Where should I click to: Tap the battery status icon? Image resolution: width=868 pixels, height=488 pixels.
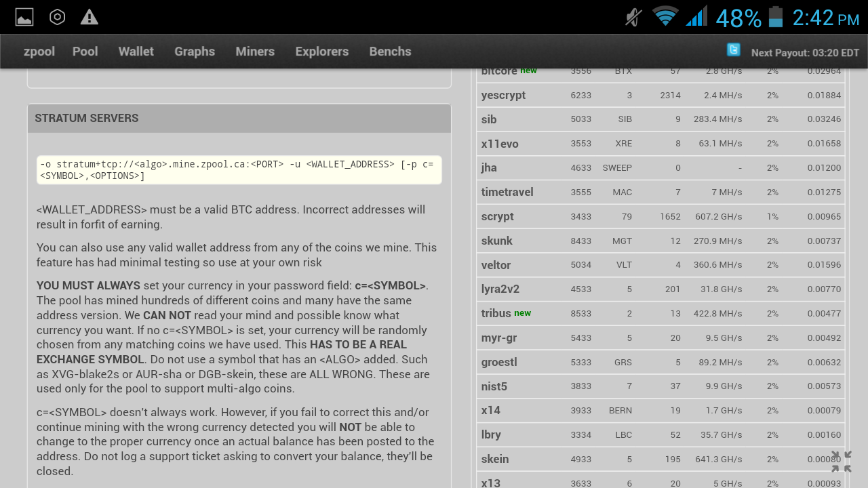pos(776,17)
